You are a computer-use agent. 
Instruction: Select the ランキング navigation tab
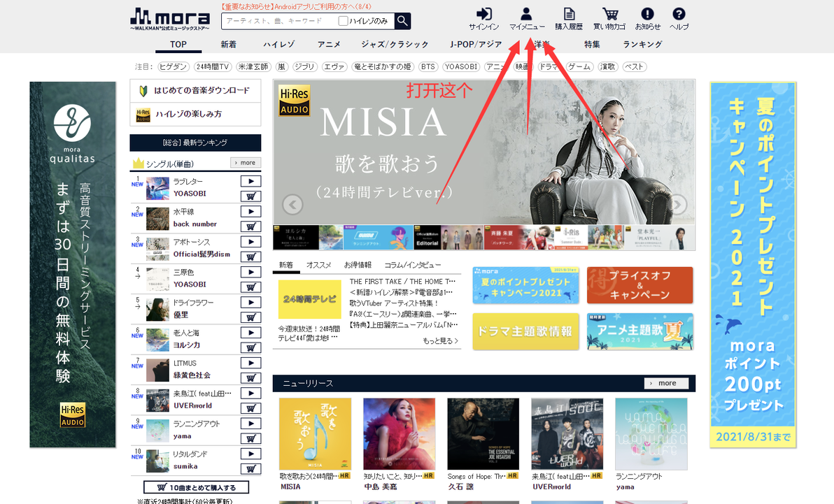pyautogui.click(x=642, y=45)
